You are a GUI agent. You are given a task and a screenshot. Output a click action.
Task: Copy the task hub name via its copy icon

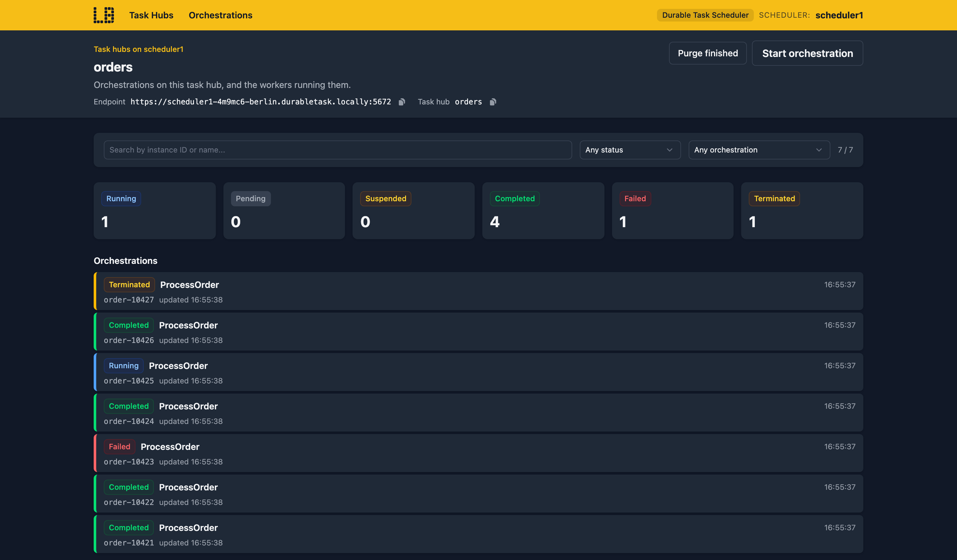492,102
